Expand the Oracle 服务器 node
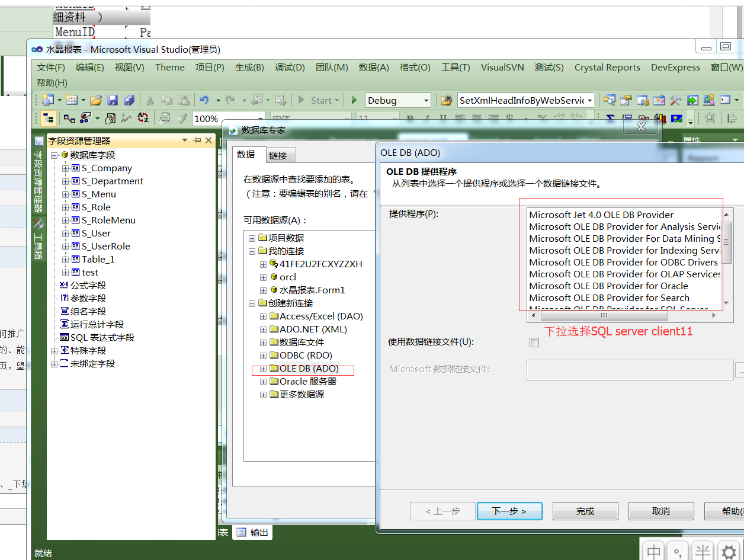Viewport: 744px width, 560px height. [263, 382]
